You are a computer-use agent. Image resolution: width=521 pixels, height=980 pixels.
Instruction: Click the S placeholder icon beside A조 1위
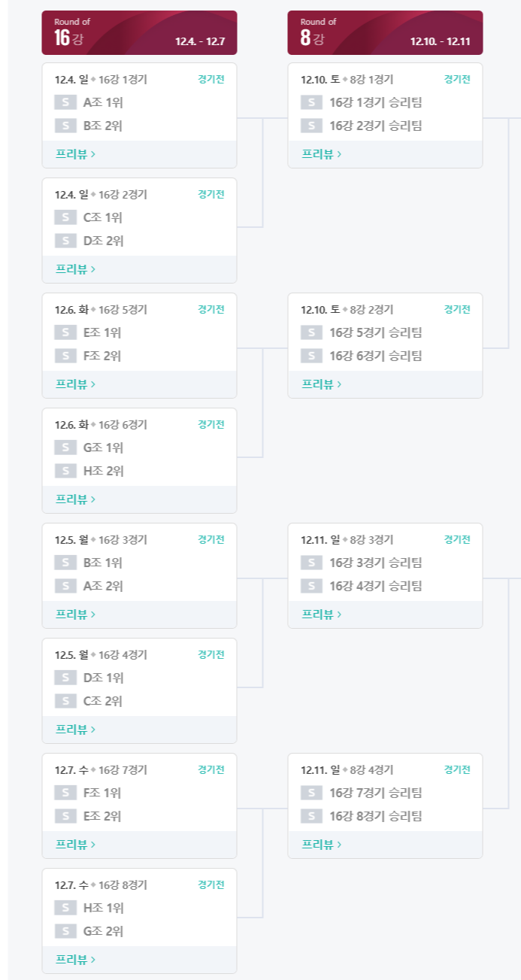click(x=65, y=102)
